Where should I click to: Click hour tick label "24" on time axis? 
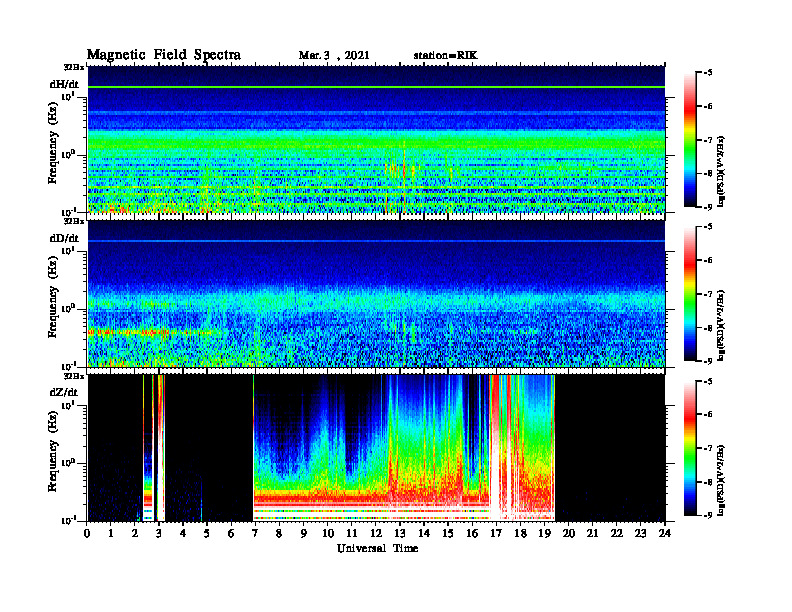point(665,534)
